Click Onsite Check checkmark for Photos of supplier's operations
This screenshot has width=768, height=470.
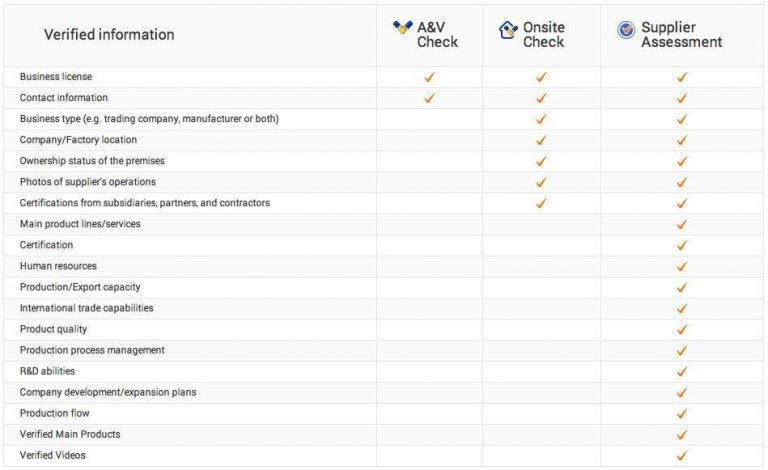[541, 182]
